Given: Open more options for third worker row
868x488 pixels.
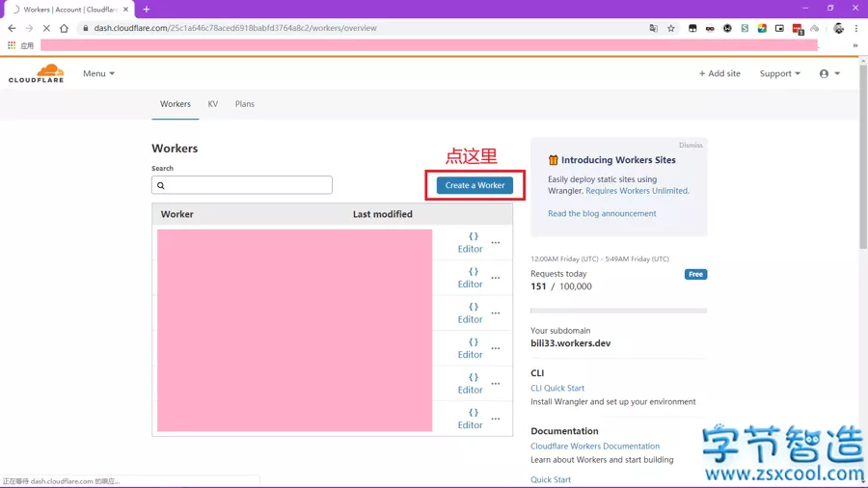Looking at the screenshot, I should 496,313.
